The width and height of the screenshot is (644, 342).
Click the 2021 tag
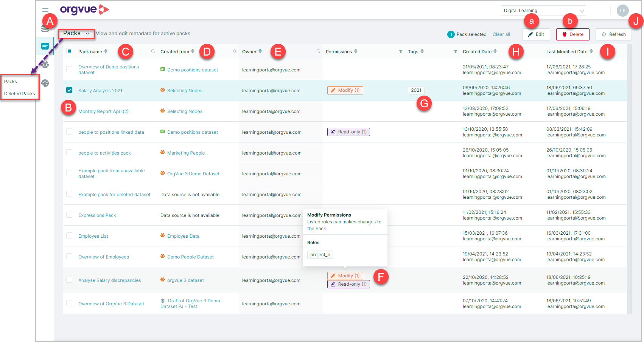(x=416, y=90)
